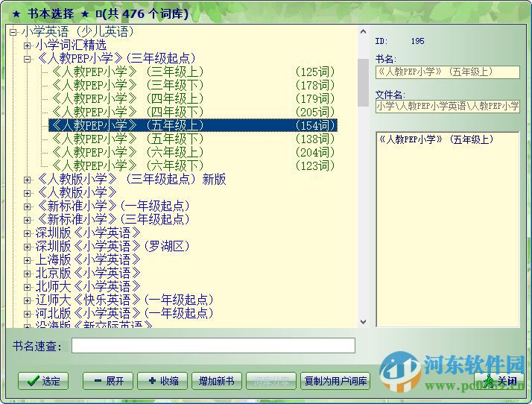
Task: Click the 书名 text field
Action: point(448,72)
